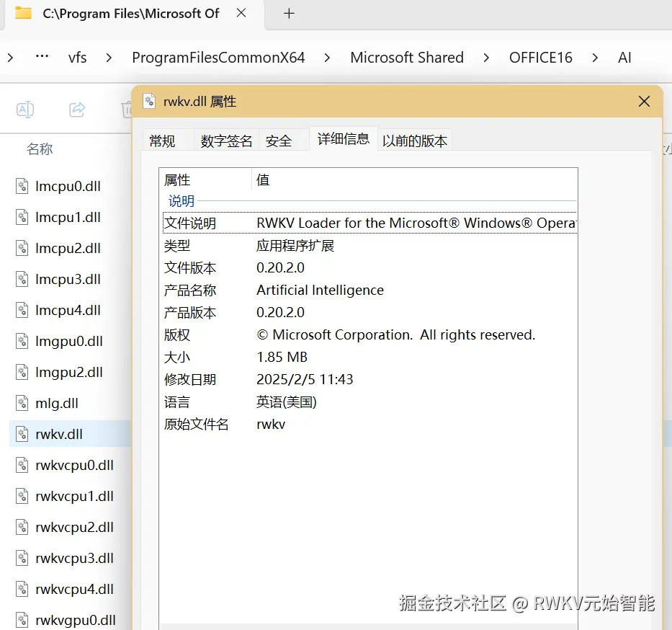Open the 以前的版本 tab
This screenshot has height=630, width=672.
pyautogui.click(x=415, y=141)
